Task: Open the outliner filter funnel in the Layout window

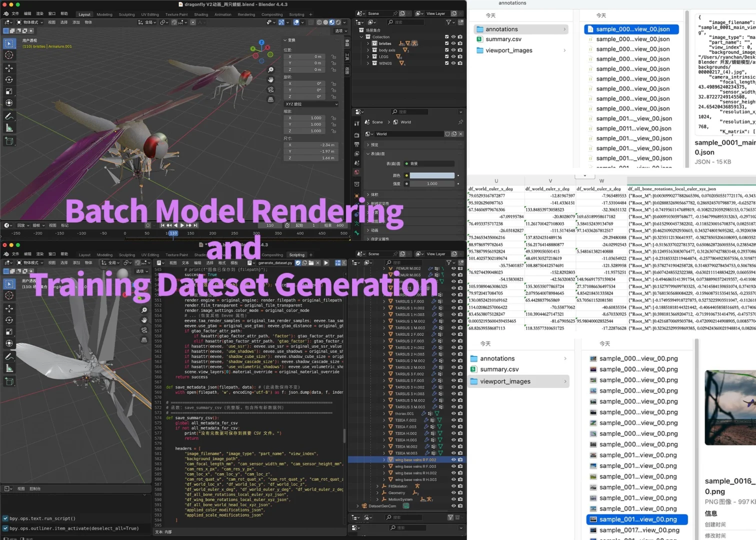Action: click(448, 22)
